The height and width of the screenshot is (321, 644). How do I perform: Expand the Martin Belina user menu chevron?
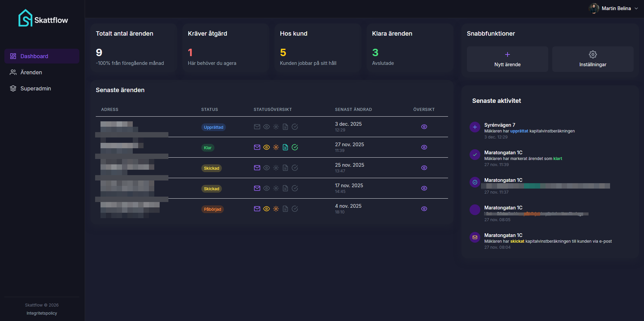click(636, 8)
